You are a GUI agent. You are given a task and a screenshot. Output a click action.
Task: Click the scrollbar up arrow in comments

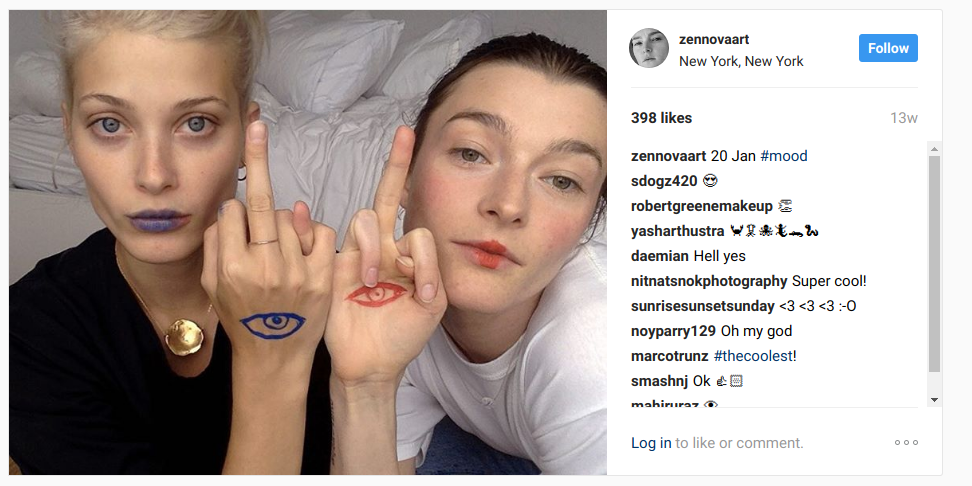(x=934, y=148)
